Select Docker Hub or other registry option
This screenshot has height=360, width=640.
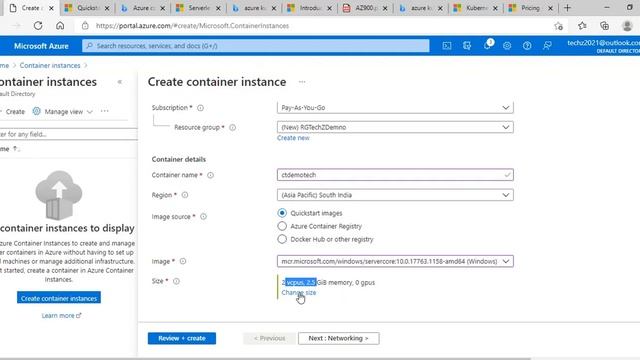click(282, 239)
